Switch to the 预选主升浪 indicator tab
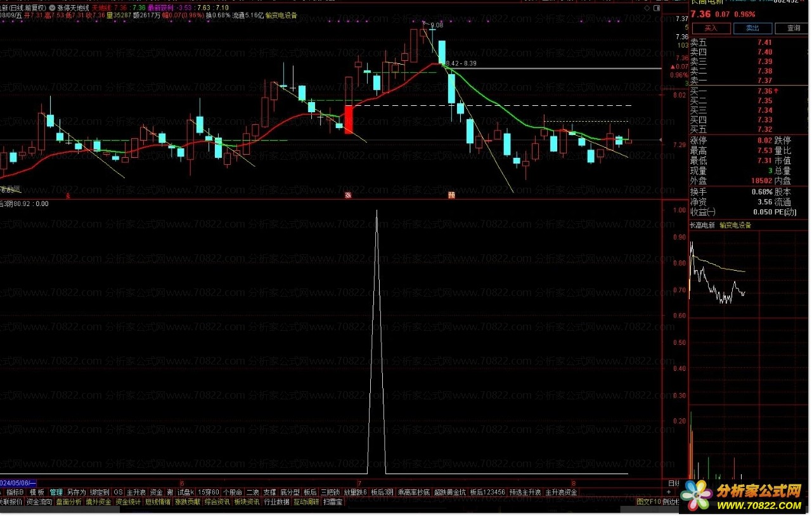The height and width of the screenshot is (516, 812). 525,492
